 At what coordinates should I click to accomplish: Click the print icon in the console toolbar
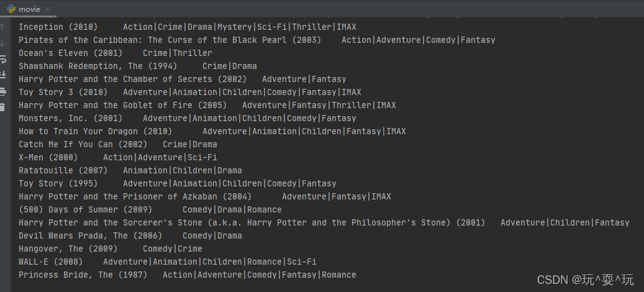[x=2, y=91]
